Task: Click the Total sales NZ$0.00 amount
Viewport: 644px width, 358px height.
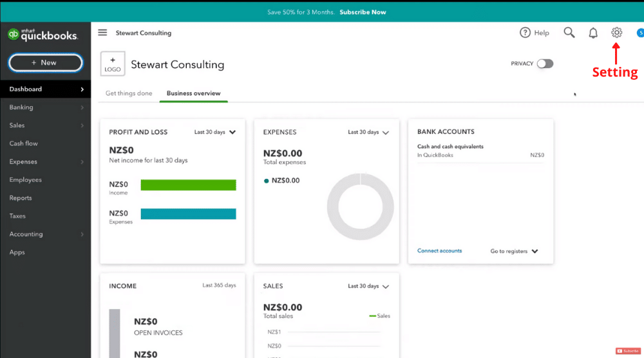Action: pyautogui.click(x=283, y=307)
